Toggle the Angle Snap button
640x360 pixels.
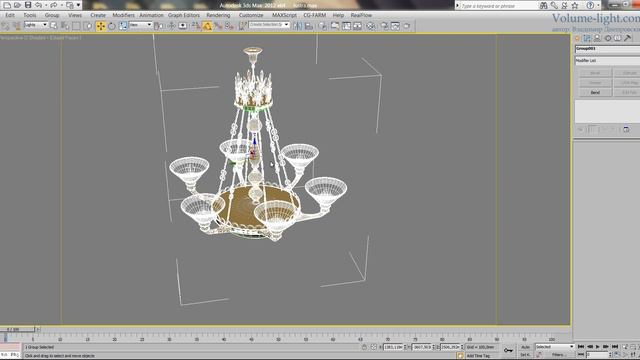pos(207,26)
